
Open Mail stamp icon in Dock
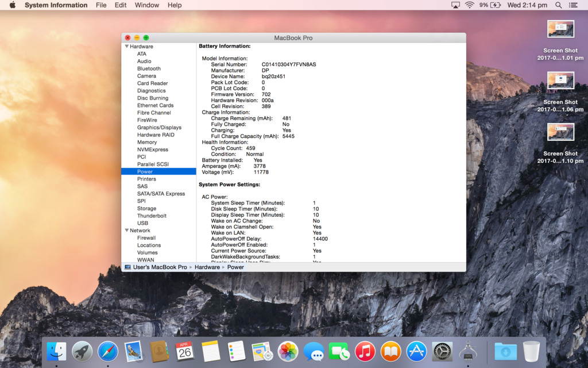133,352
